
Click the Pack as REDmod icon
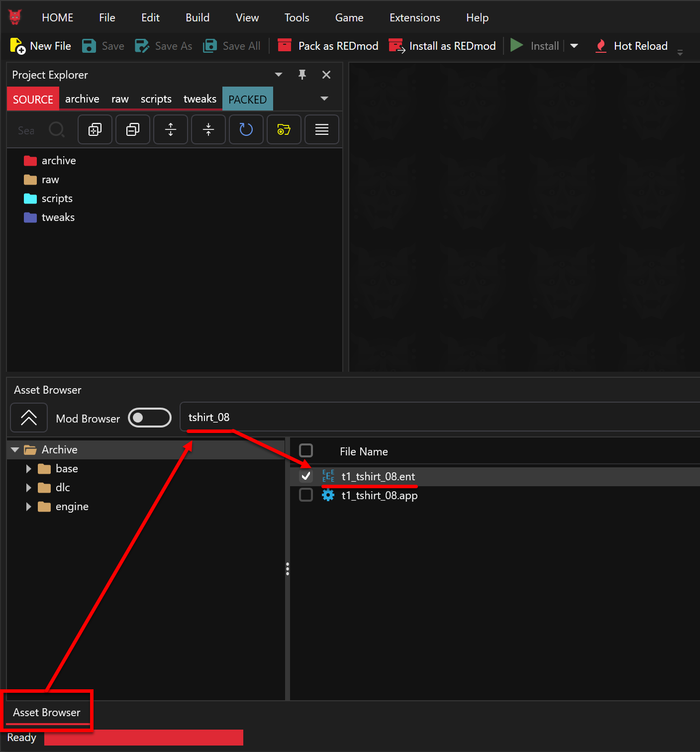pyautogui.click(x=285, y=45)
